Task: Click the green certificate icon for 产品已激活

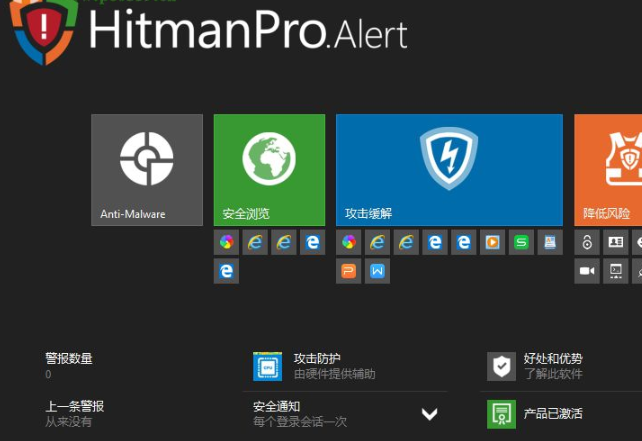Action: click(502, 414)
